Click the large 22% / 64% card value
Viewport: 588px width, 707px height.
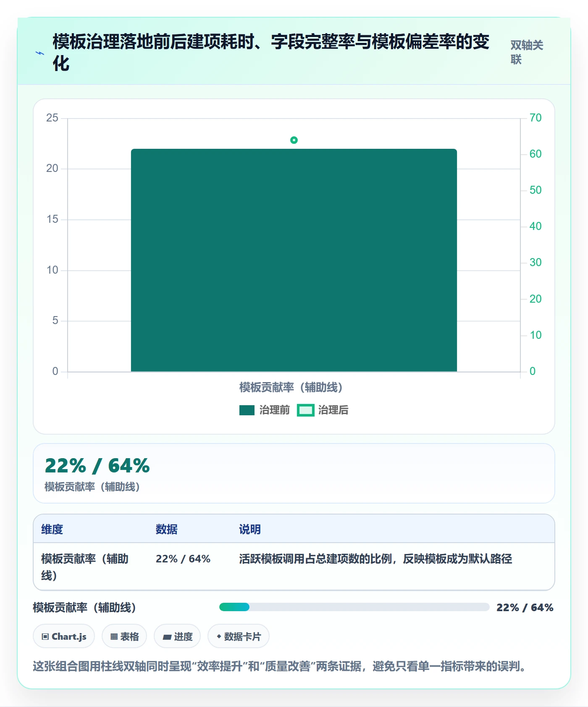[x=97, y=466]
